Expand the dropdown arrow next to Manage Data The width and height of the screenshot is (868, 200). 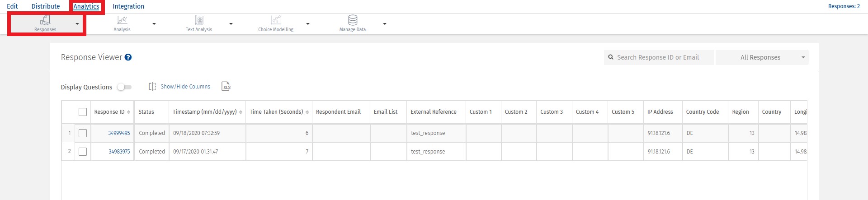[385, 24]
